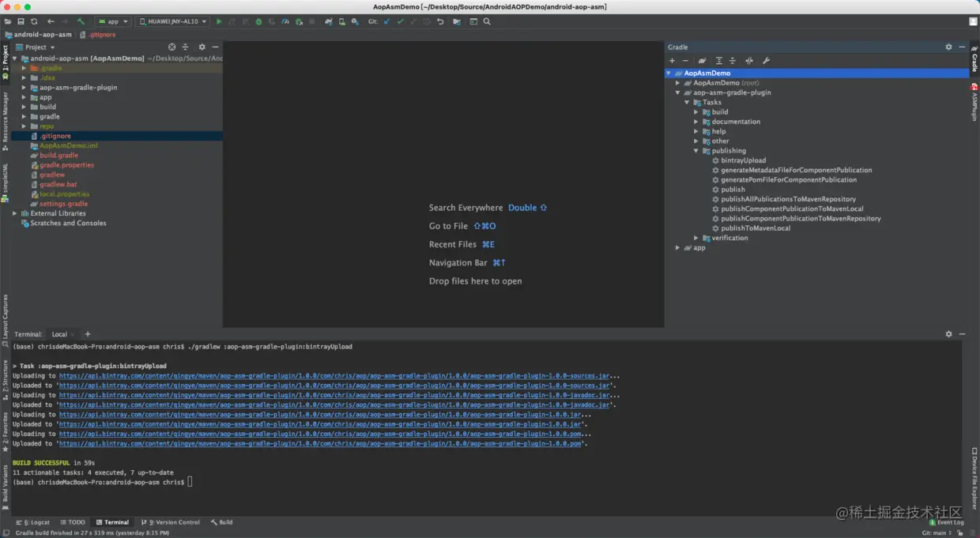Hide the Project panel with minus icon

pos(215,47)
